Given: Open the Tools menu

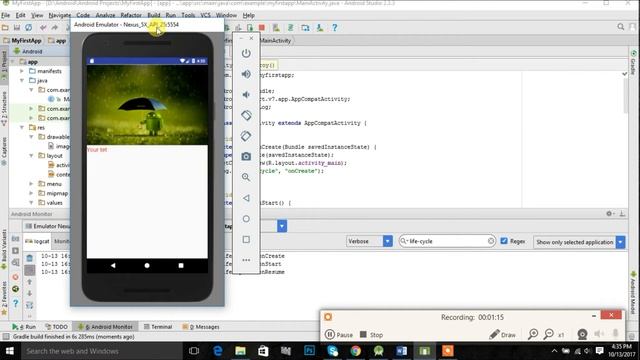Looking at the screenshot, I should tap(188, 15).
